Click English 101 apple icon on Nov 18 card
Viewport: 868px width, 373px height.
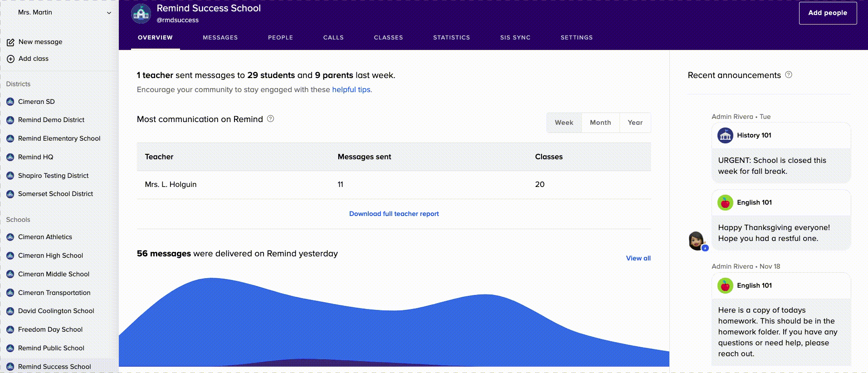(x=725, y=285)
